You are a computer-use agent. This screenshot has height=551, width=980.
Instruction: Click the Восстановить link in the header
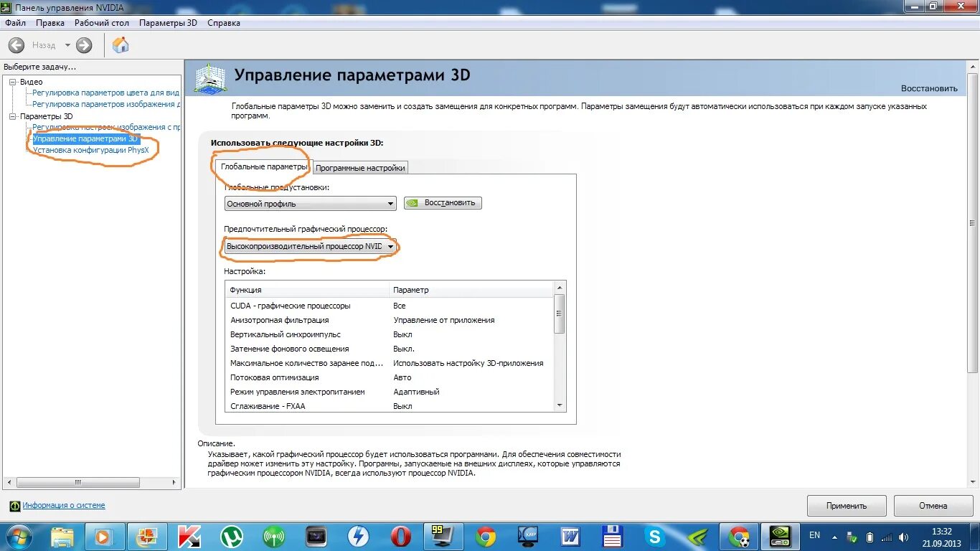coord(929,88)
